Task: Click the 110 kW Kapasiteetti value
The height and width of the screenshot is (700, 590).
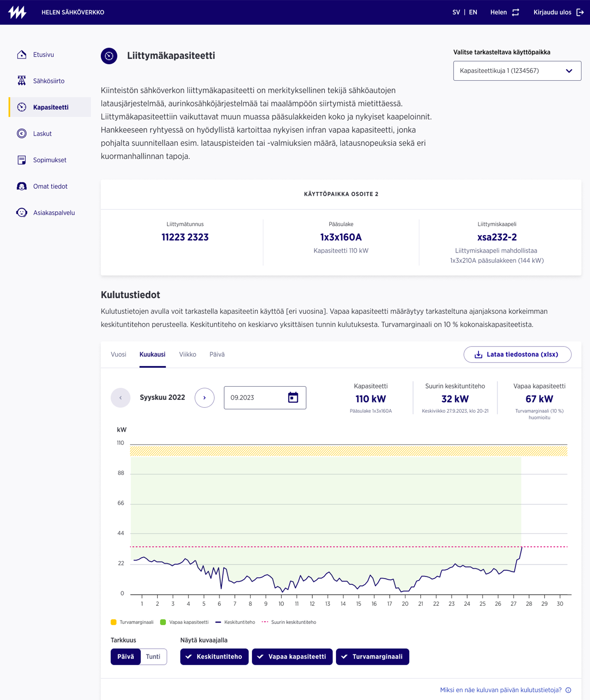Action: click(x=371, y=399)
